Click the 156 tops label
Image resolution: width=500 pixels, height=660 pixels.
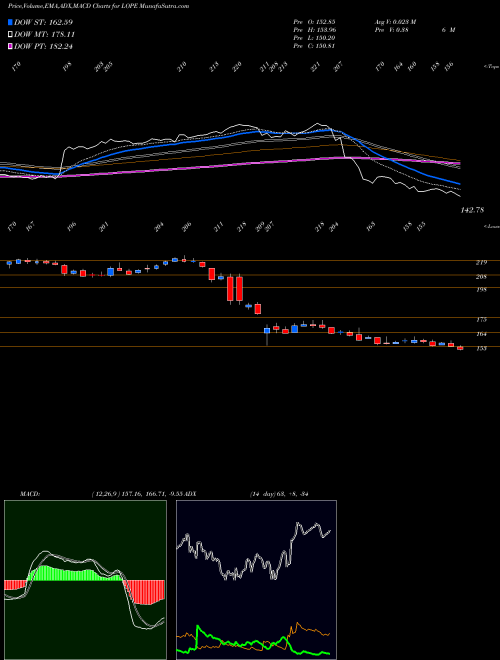pos(449,66)
